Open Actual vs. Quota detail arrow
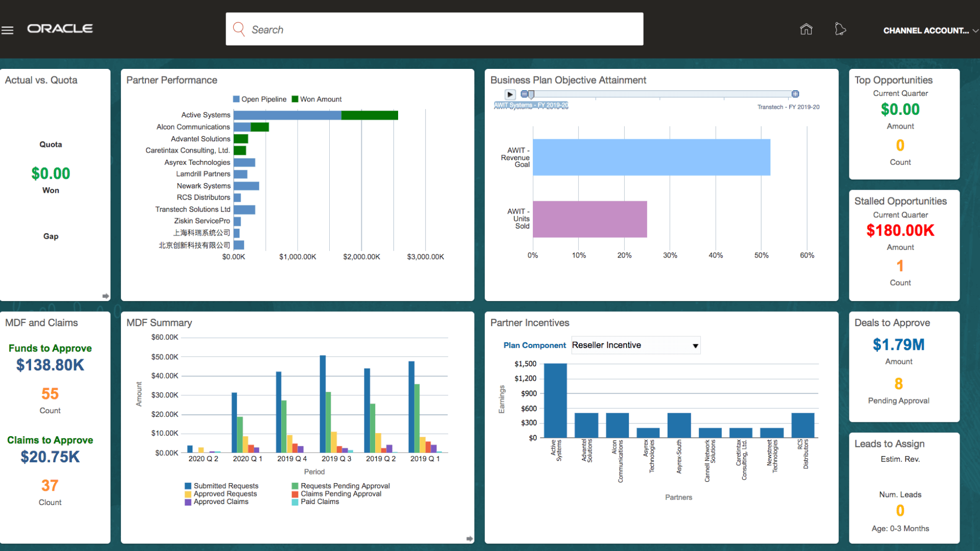This screenshot has height=551, width=980. (106, 296)
